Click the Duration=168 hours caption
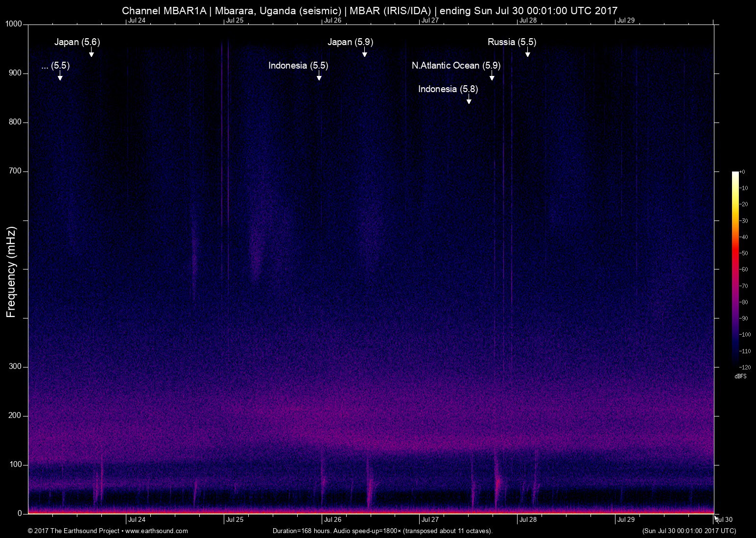 (382, 531)
